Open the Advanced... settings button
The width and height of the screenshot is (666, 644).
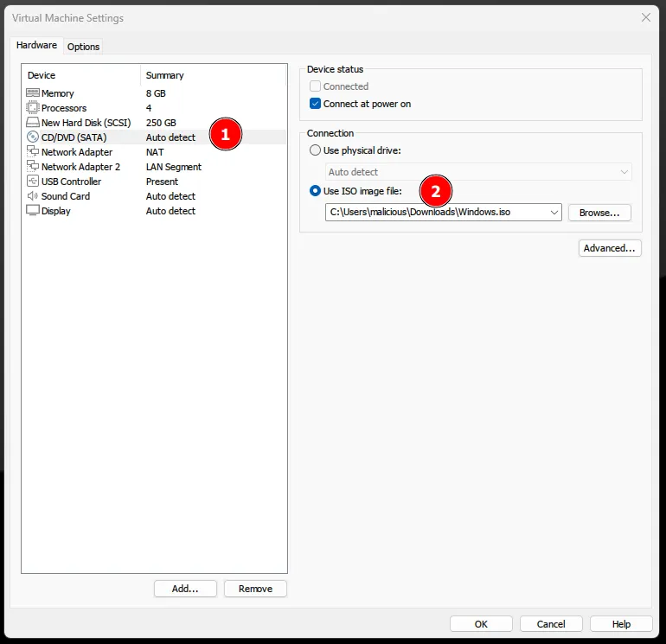pyautogui.click(x=610, y=248)
